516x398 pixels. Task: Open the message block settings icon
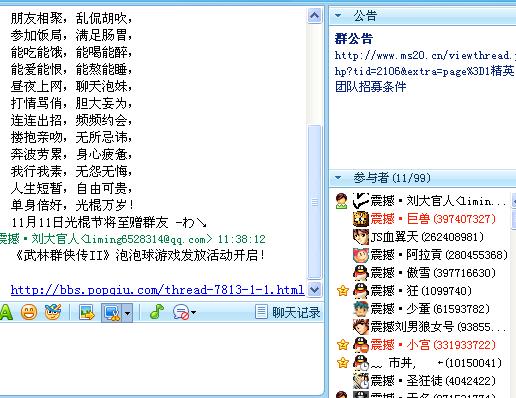coord(181,313)
